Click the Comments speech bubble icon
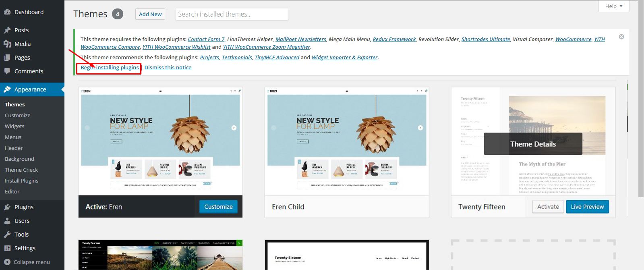Image resolution: width=644 pixels, height=270 pixels. coord(7,71)
